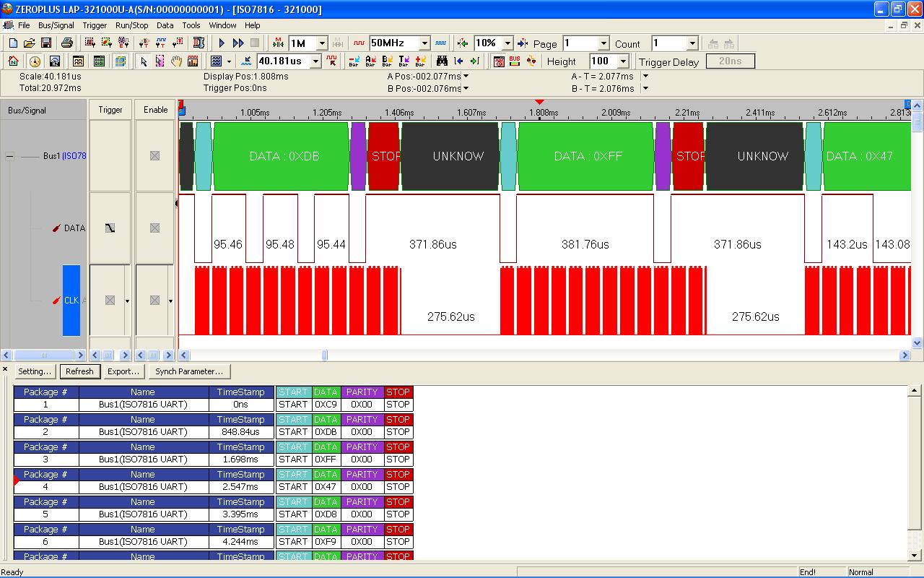Click the Setting... button
Viewport: 924px width, 578px height.
click(x=35, y=371)
